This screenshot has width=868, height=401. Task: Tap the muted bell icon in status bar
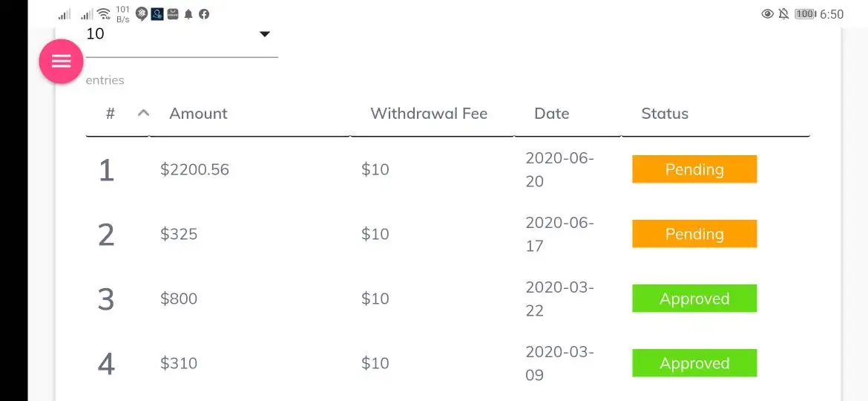(x=783, y=14)
